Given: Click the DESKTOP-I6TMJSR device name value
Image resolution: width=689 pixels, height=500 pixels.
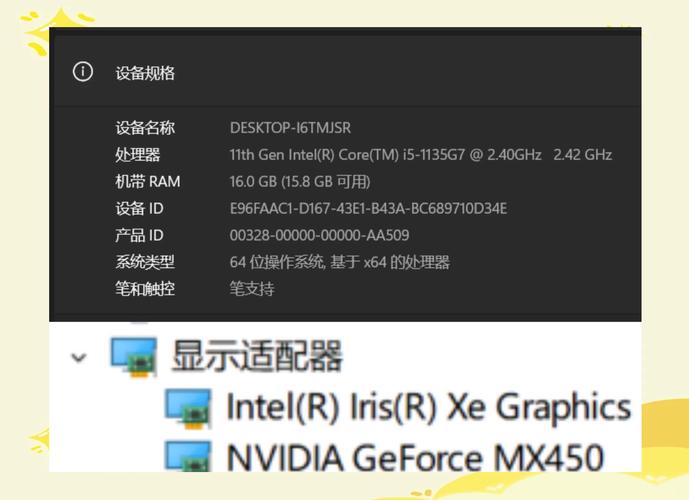Looking at the screenshot, I should (290, 128).
